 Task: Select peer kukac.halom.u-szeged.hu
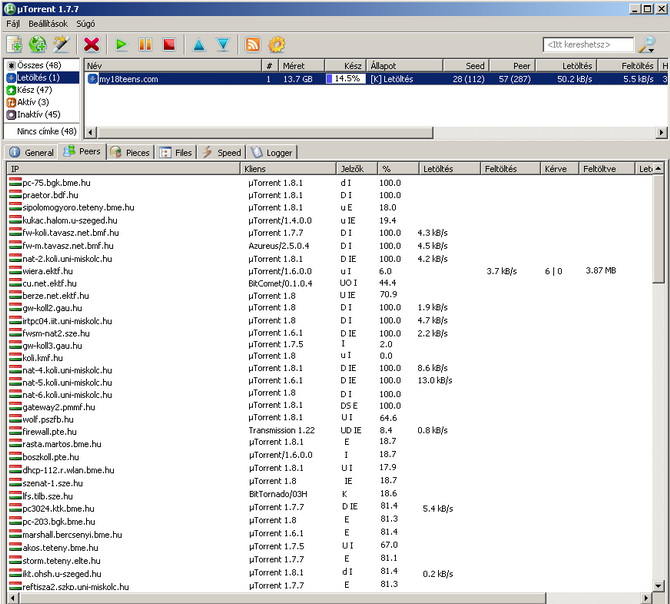point(70,220)
